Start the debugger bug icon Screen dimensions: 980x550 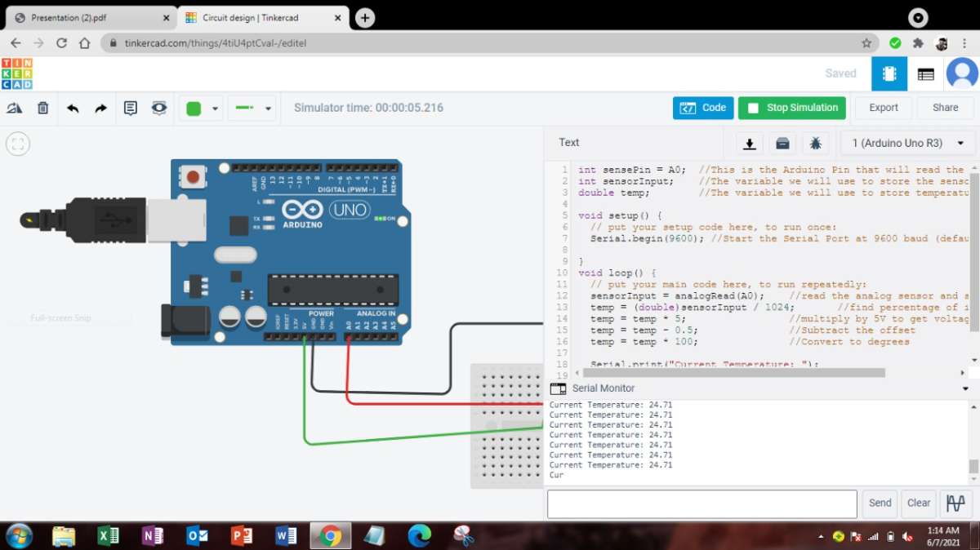coord(815,144)
